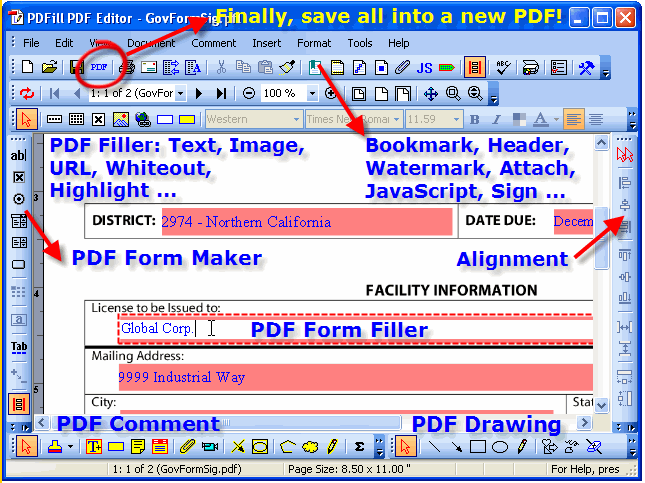Screen dimensions: 645x483
Task: Select the stamp comment tool
Action: [x=55, y=446]
